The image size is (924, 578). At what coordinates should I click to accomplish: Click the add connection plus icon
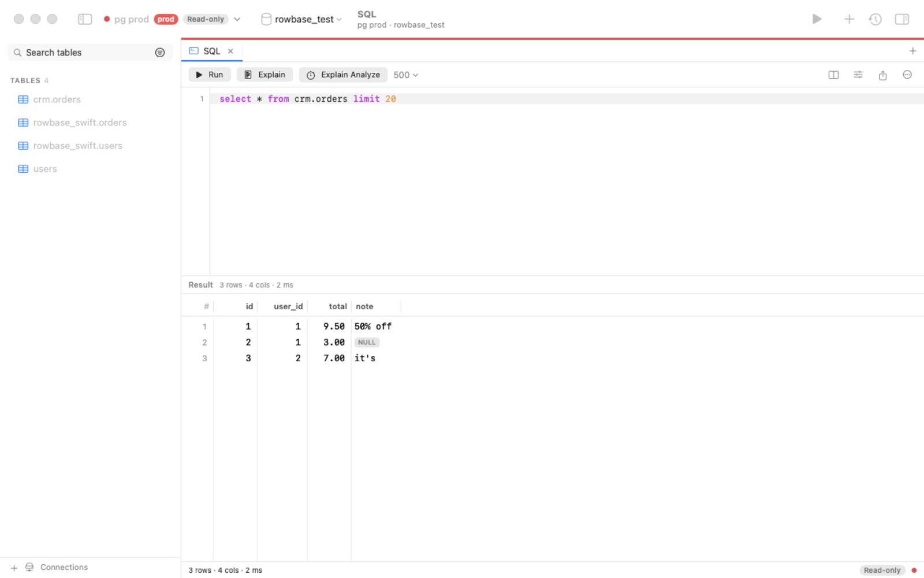click(x=14, y=568)
